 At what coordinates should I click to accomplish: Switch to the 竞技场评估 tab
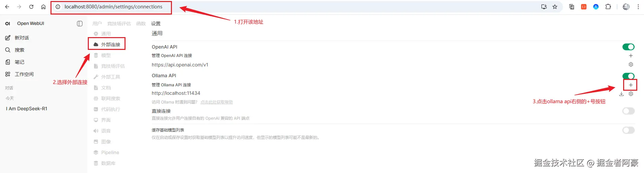pos(119,24)
